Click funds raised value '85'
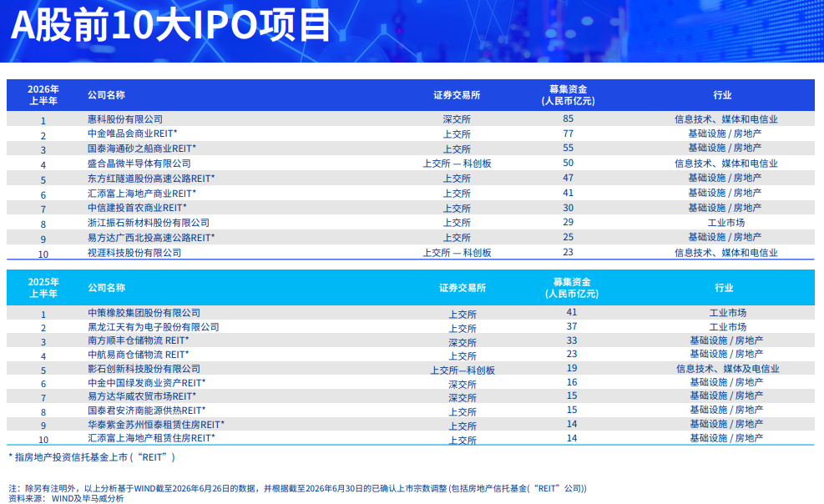 [x=568, y=118]
